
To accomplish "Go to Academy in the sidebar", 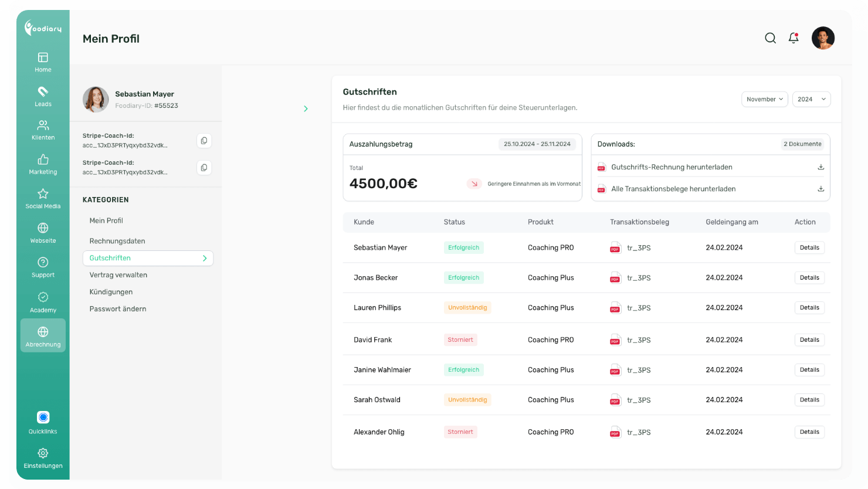I will 43,302.
